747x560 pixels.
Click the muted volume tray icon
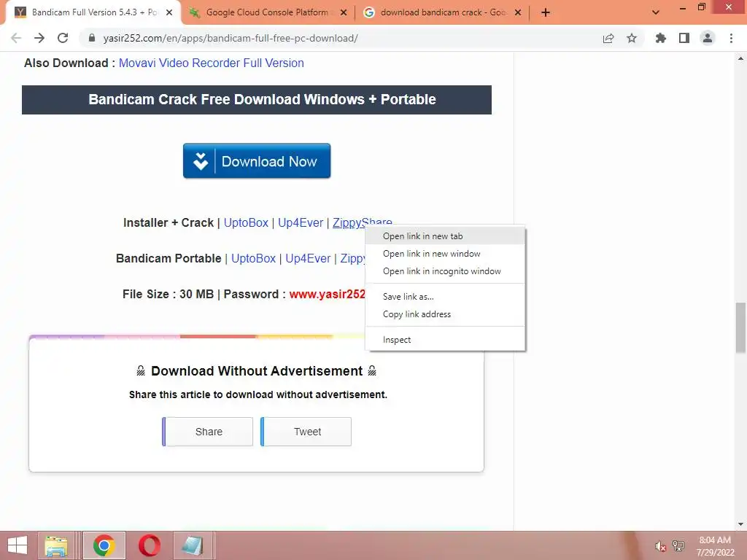(659, 546)
